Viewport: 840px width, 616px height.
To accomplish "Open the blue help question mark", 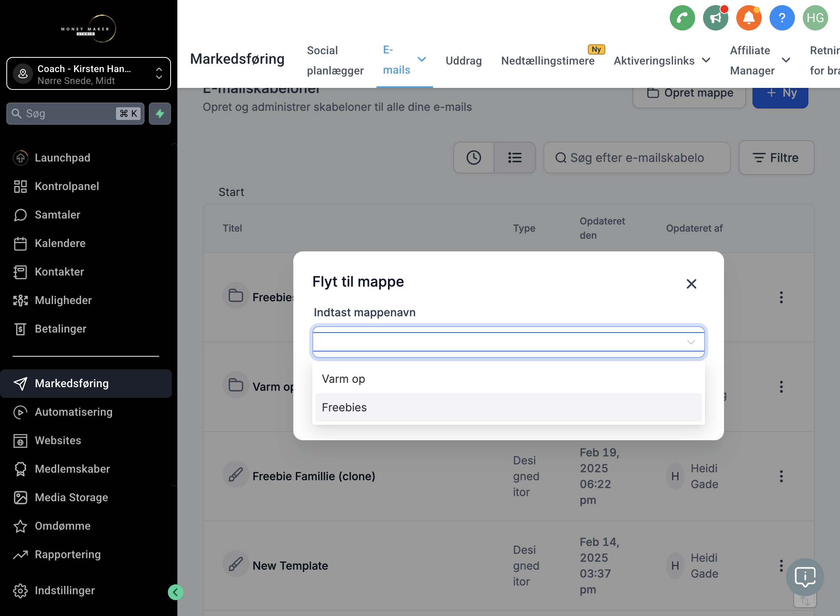I will point(782,18).
